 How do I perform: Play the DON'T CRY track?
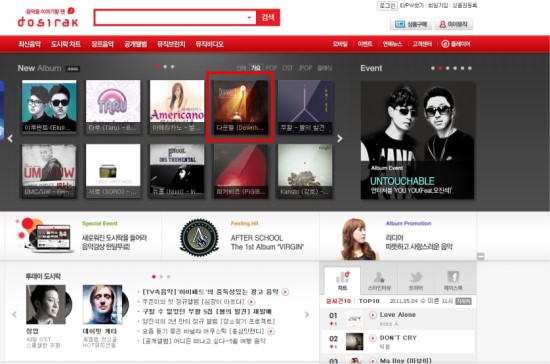pos(373,338)
